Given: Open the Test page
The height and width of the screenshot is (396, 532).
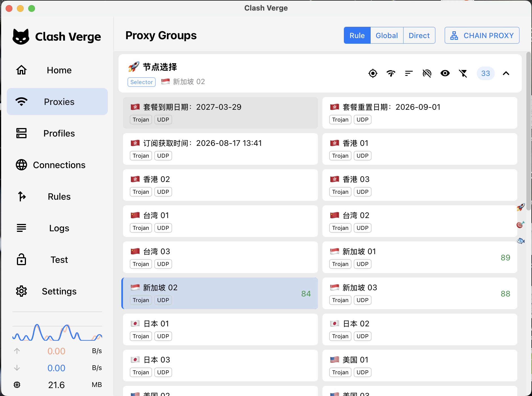Looking at the screenshot, I should 57,259.
